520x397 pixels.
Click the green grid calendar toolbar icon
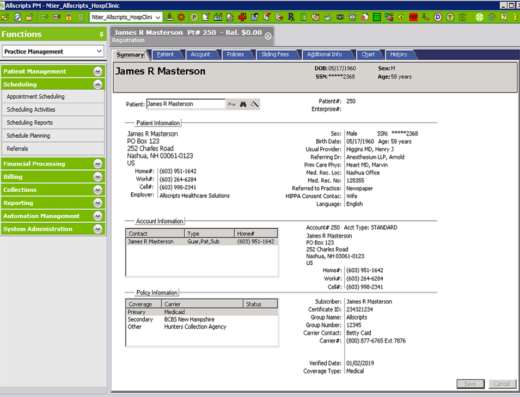coord(377,17)
